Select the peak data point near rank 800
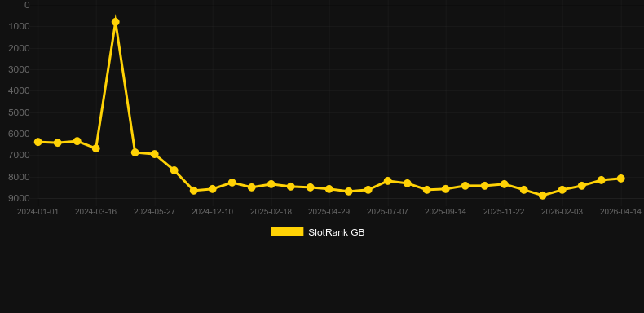 [116, 22]
